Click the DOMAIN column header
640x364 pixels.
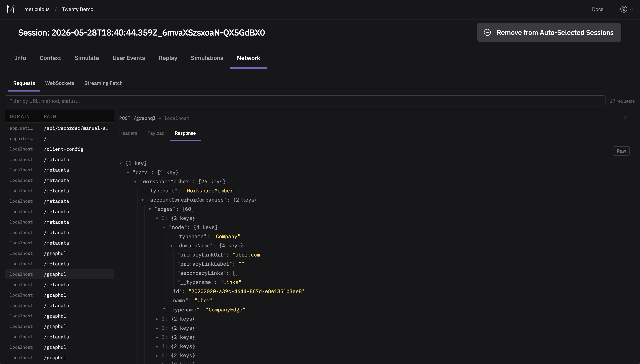coord(20,116)
